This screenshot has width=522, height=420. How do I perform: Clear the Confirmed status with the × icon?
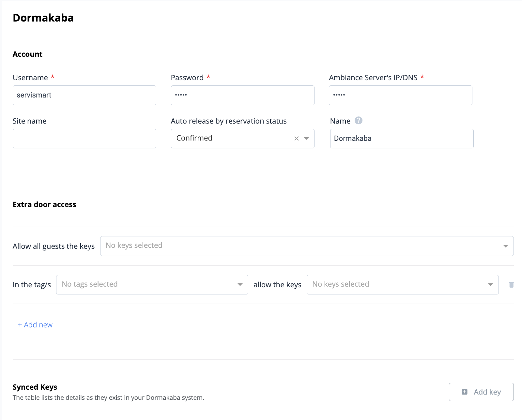[296, 138]
